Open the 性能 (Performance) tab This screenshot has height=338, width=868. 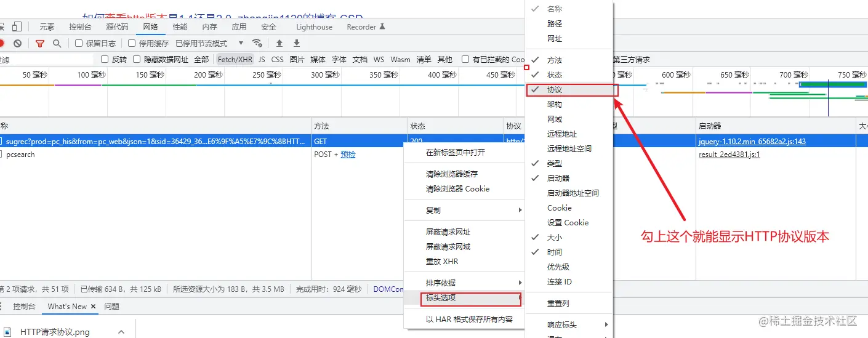pos(180,26)
